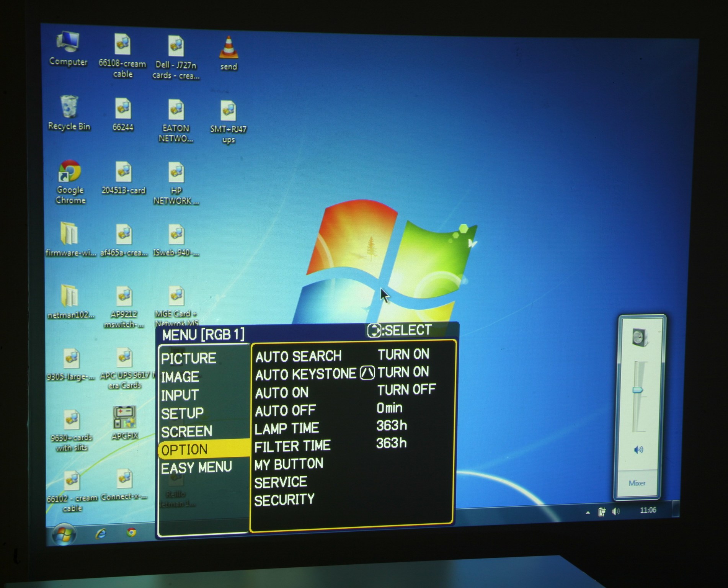This screenshot has height=588, width=728.
Task: Launch Google Chrome from the desktop
Action: pyautogui.click(x=70, y=182)
